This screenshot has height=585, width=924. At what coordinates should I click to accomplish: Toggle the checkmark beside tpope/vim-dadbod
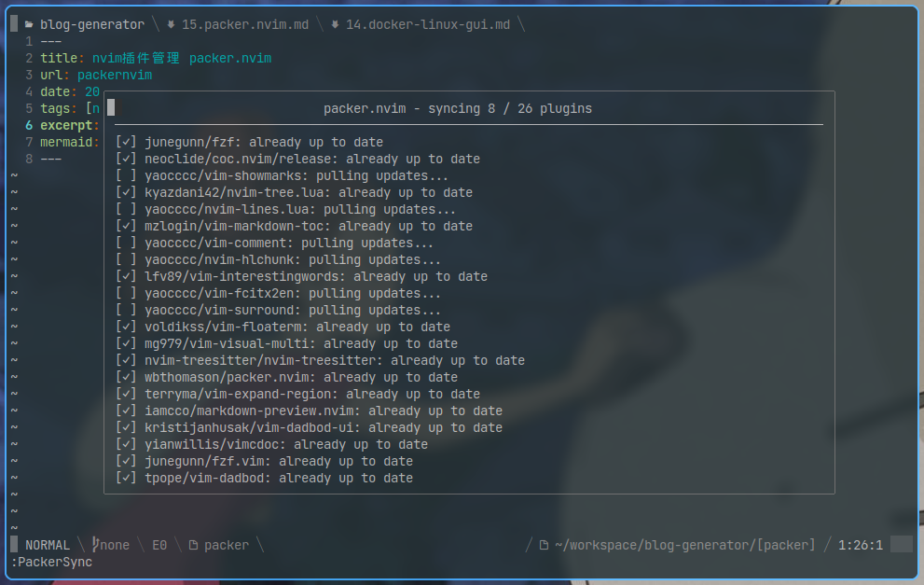point(127,478)
